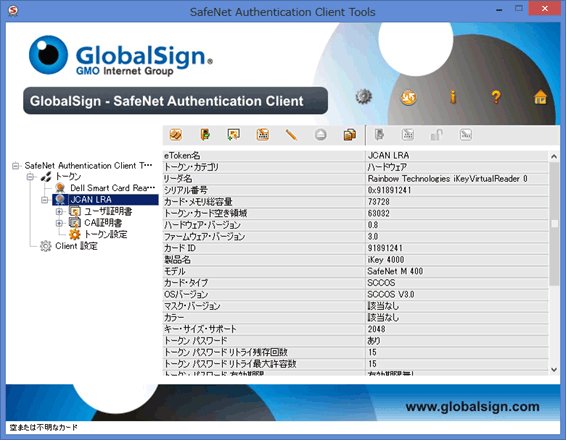Open the Help question mark icon
Viewport: 567px width, 441px height.
[496, 97]
